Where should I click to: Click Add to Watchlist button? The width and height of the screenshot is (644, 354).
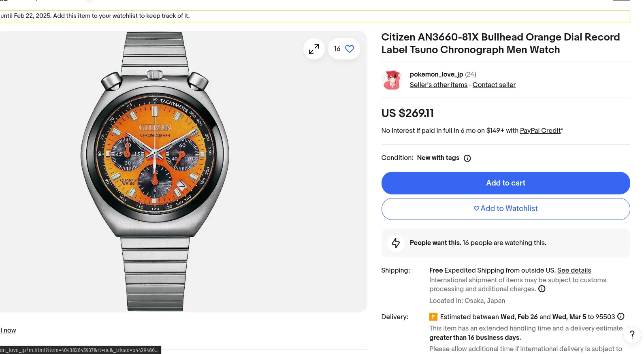click(x=505, y=209)
